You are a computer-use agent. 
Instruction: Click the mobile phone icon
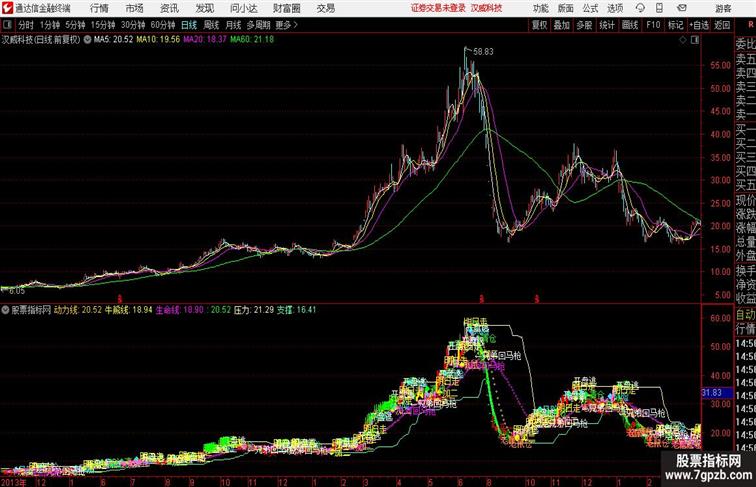[659, 8]
